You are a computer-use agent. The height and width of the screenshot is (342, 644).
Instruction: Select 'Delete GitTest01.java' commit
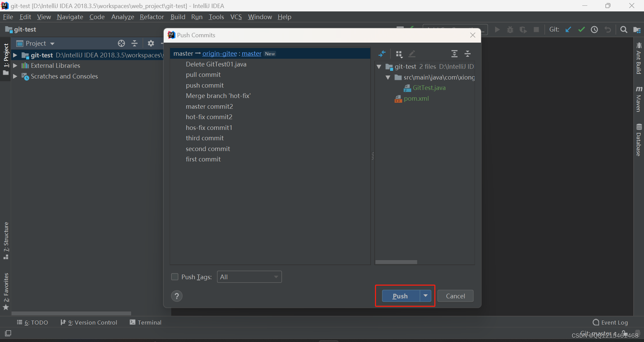pyautogui.click(x=216, y=64)
